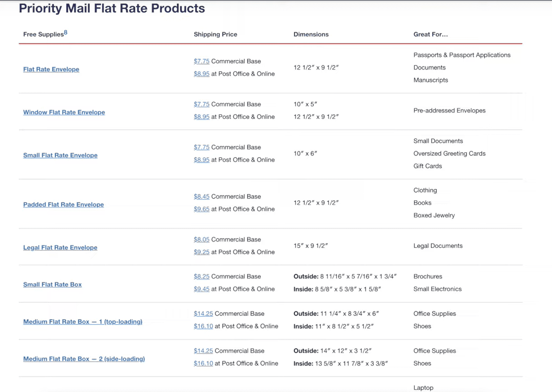This screenshot has height=392, width=552.
Task: Click $8.45 Commercial Base price for Padded Envelope
Action: 202,196
